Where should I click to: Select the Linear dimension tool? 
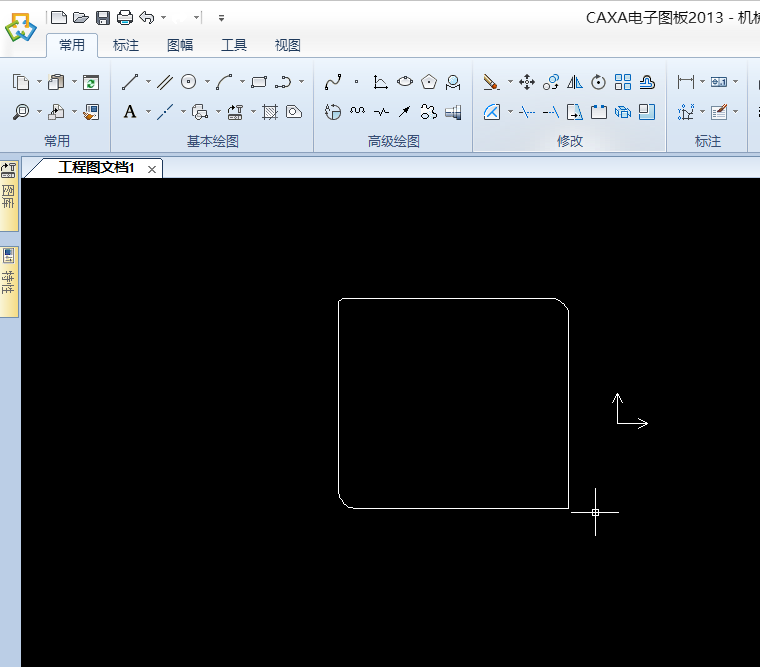pos(685,82)
